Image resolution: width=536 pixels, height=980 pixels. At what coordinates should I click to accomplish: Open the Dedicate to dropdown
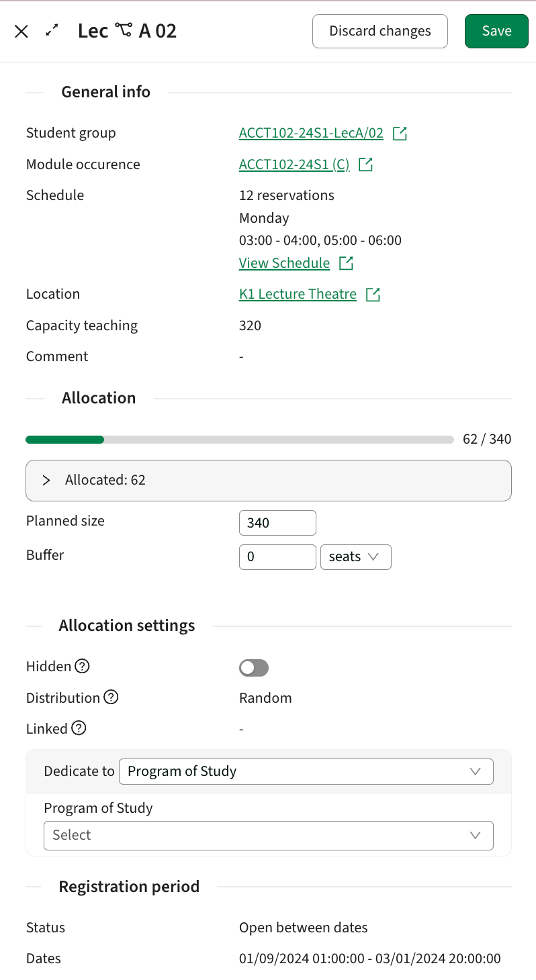coord(306,771)
